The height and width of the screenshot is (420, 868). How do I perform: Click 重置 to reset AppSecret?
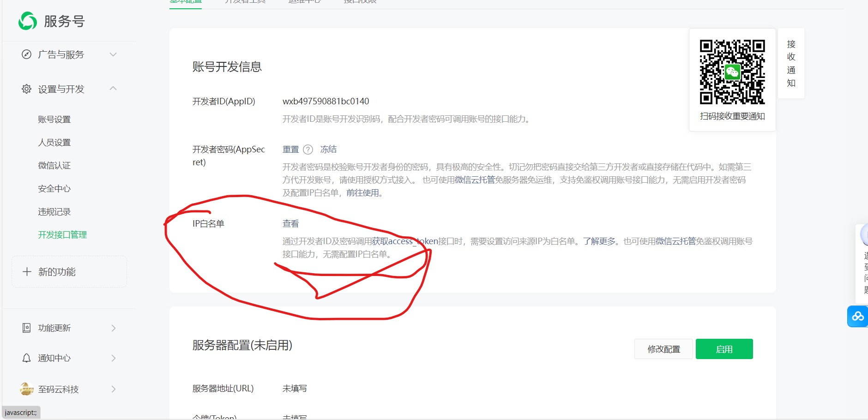coord(291,150)
